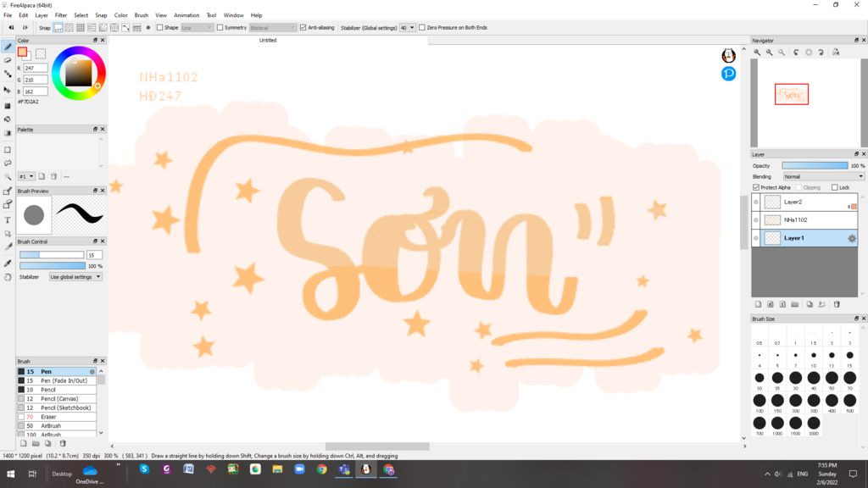Click the foreground color swatch

pyautogui.click(x=22, y=52)
